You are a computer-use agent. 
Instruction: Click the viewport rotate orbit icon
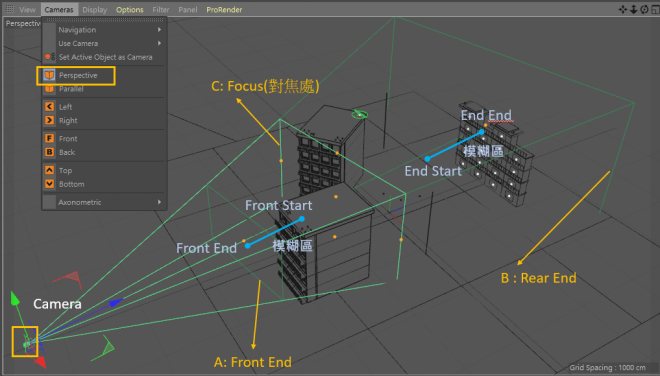pyautogui.click(x=644, y=9)
